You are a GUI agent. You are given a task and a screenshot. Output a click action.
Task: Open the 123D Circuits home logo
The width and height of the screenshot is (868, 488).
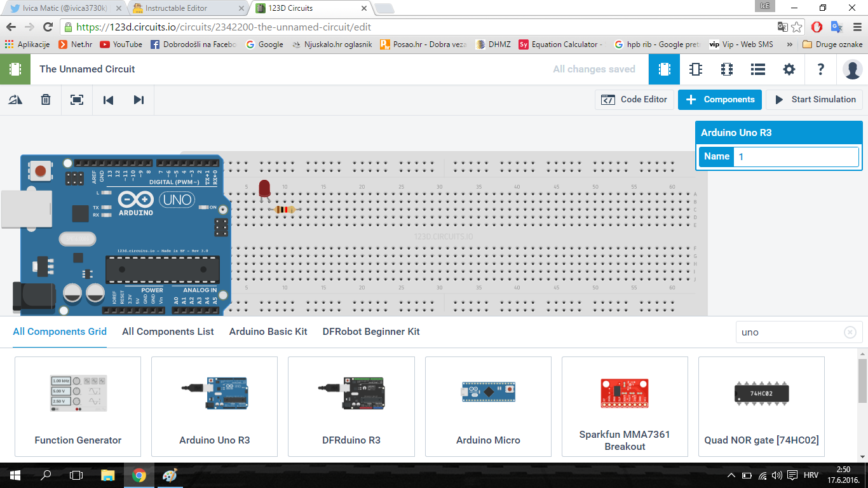(x=15, y=69)
